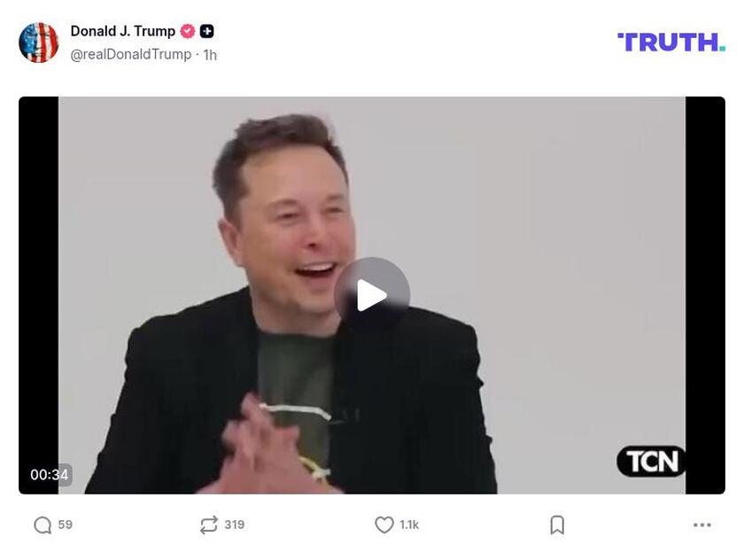Viewport: 744px width, 560px height.
Task: Click the pink verified checkmark badge
Action: 188,31
